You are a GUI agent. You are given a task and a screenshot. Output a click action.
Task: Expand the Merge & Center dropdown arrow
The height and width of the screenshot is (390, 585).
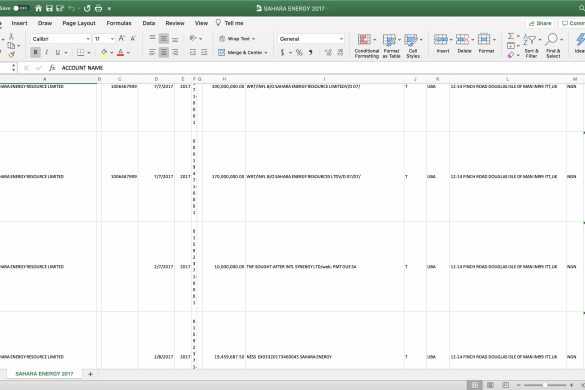(266, 53)
